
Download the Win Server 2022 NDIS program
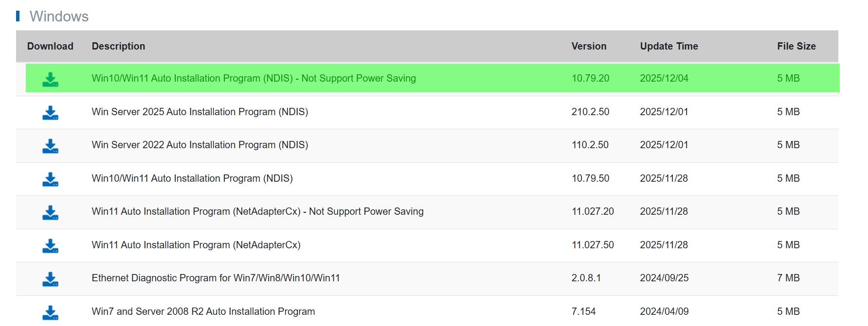[50, 146]
